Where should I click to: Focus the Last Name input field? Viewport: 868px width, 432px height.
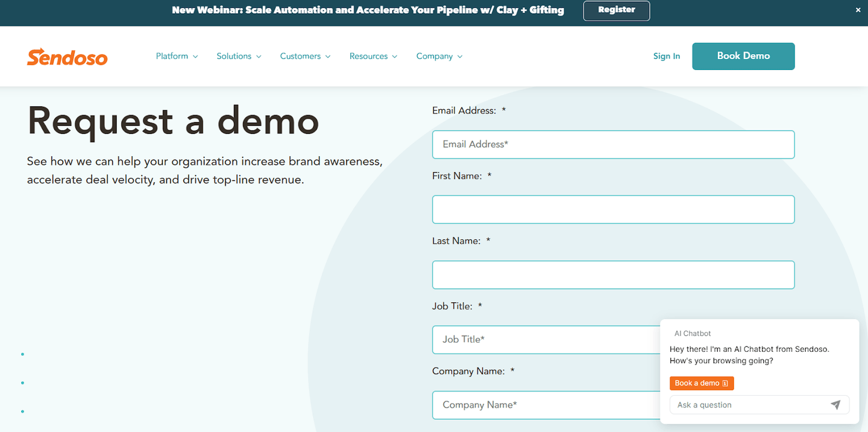[613, 275]
